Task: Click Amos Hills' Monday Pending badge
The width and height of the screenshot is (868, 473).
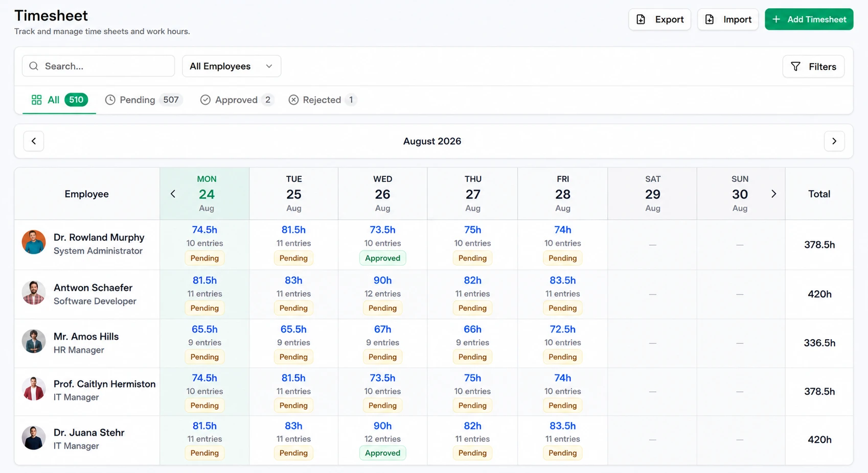Action: 204,357
